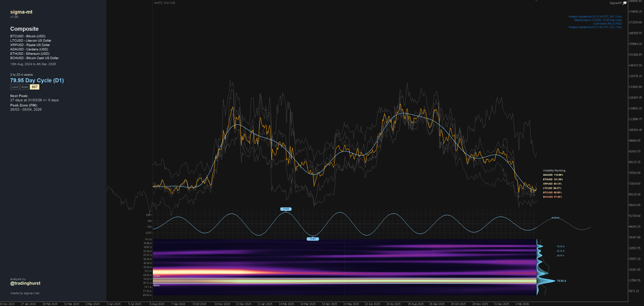Click the Composite heading
Viewport: 644px width, 306px height.
tap(24, 29)
